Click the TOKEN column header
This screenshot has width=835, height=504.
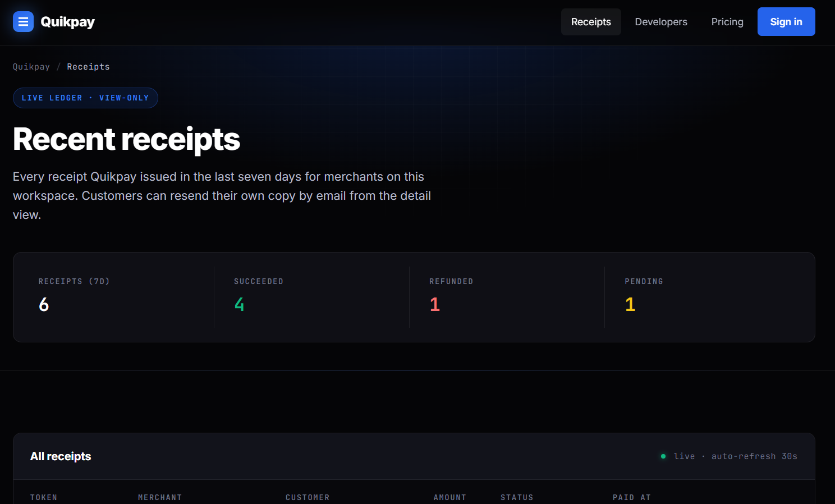tap(44, 498)
